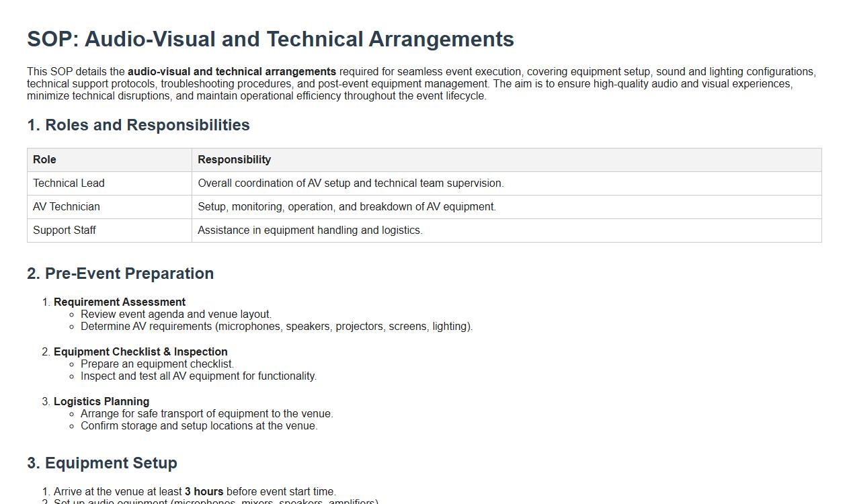Click the 'Requirement Assessment' list item
The image size is (849, 504).
tap(120, 302)
